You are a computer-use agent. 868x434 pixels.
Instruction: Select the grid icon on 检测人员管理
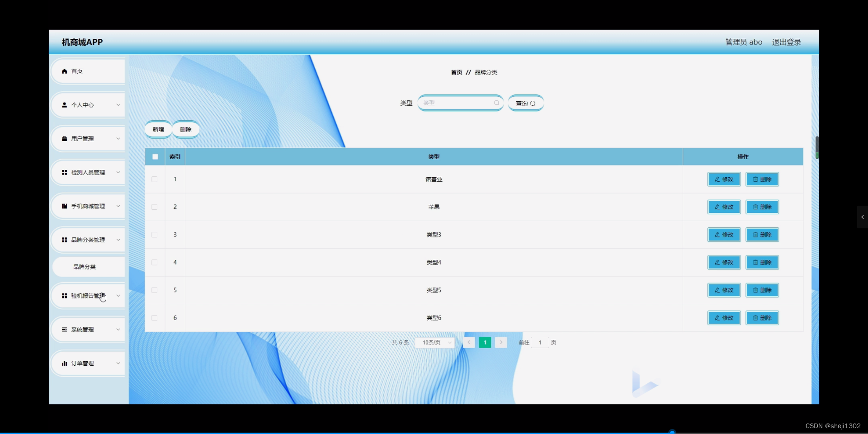pyautogui.click(x=65, y=172)
